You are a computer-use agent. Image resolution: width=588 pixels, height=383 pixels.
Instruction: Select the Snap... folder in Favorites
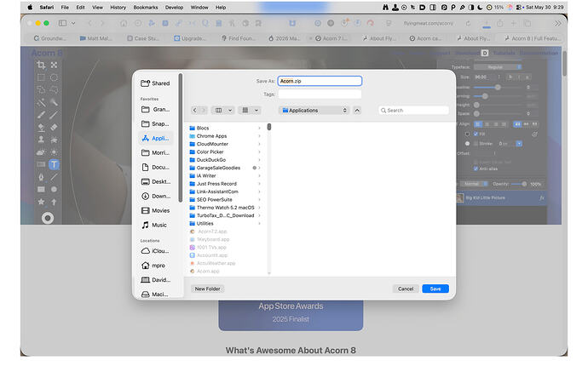pos(155,123)
